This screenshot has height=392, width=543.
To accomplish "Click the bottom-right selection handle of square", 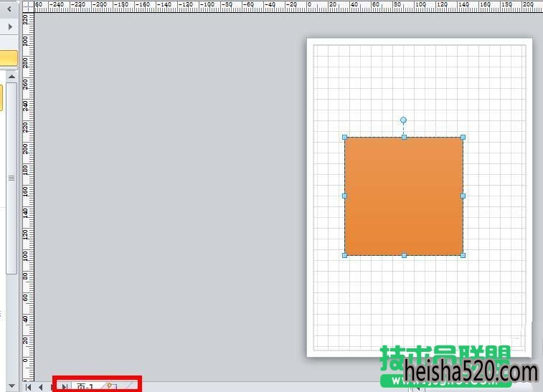I will click(463, 255).
